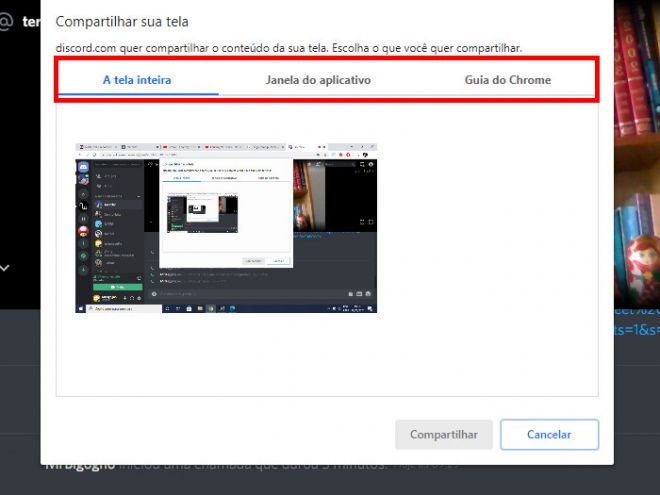Click the @ mention icon behind dialog
Viewport: 660px width, 495px height.
(x=5, y=21)
